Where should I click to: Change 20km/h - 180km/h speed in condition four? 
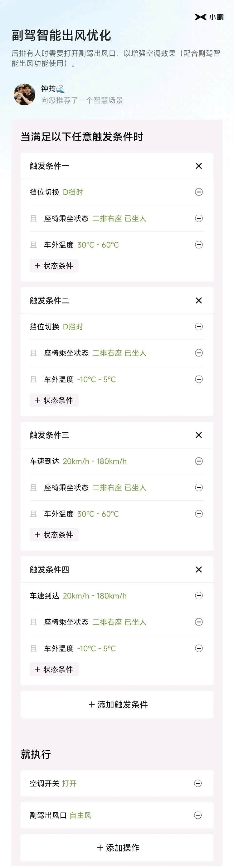click(95, 596)
